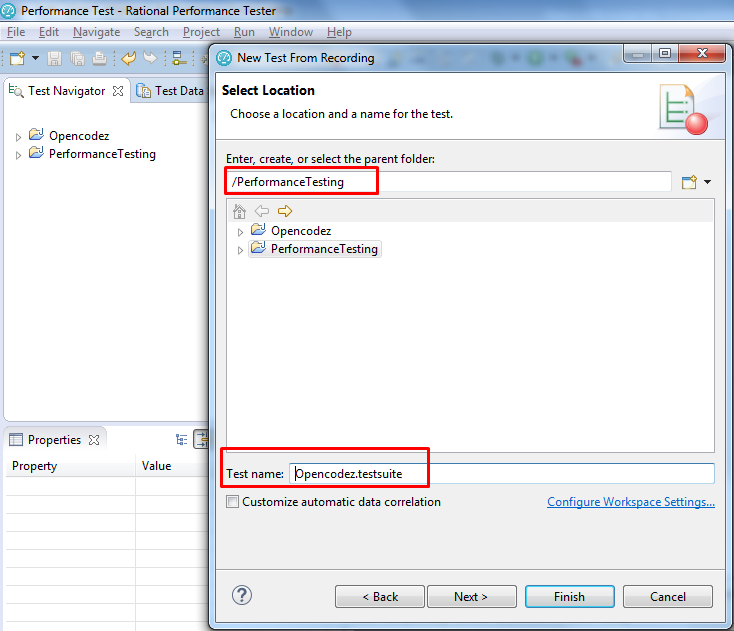Click the new folder icon beside parent field
Image resolution: width=734 pixels, height=631 pixels.
[x=689, y=182]
